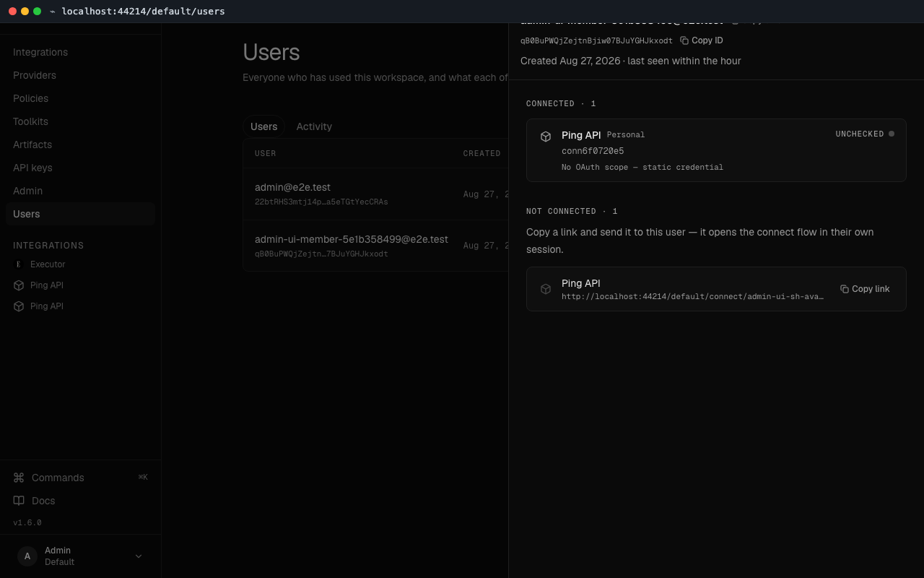Viewport: 924px width, 578px height.
Task: Open Policies in the sidebar
Action: coord(80,98)
